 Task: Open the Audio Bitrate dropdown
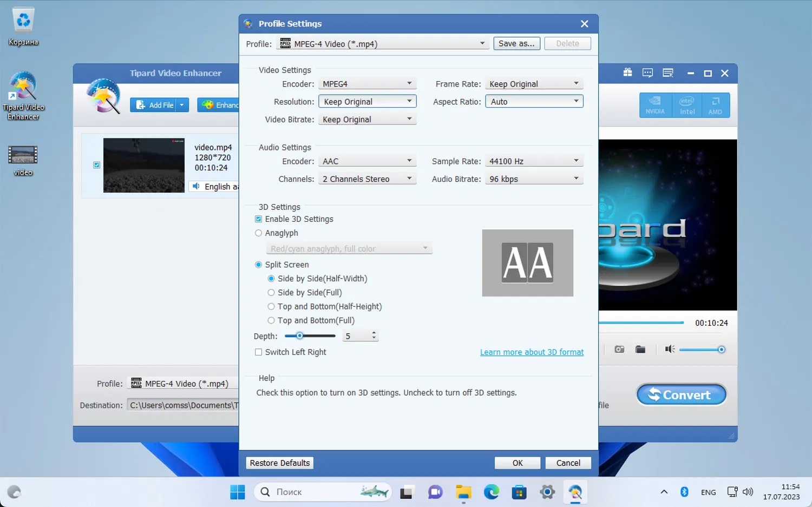coord(534,179)
